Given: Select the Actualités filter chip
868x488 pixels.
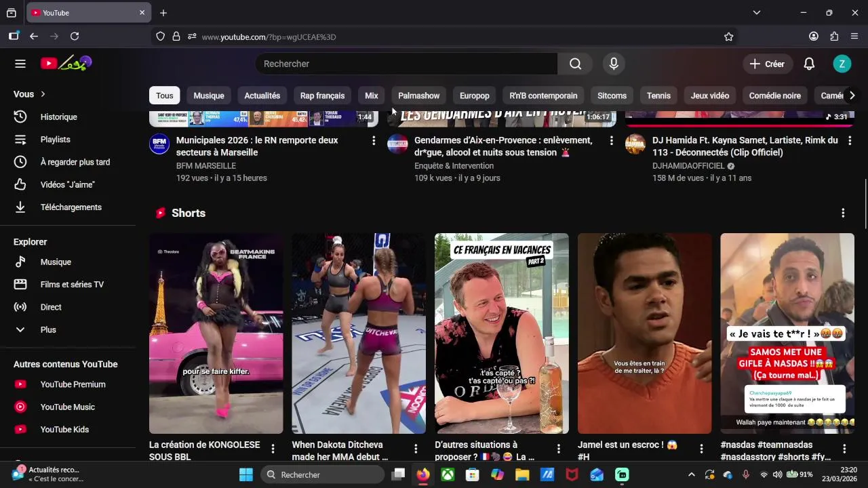Looking at the screenshot, I should tap(262, 96).
